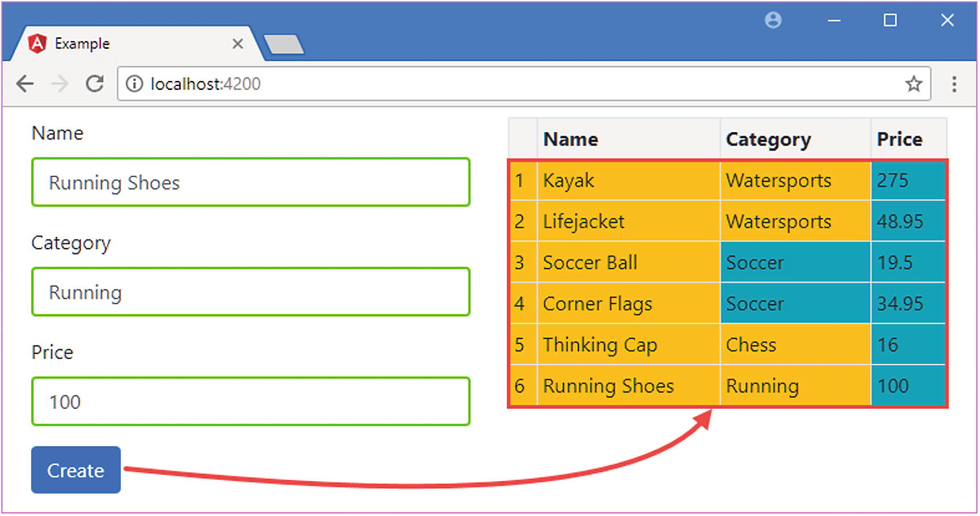Image resolution: width=980 pixels, height=516 pixels.
Task: Minimize the browser window
Action: (x=833, y=20)
